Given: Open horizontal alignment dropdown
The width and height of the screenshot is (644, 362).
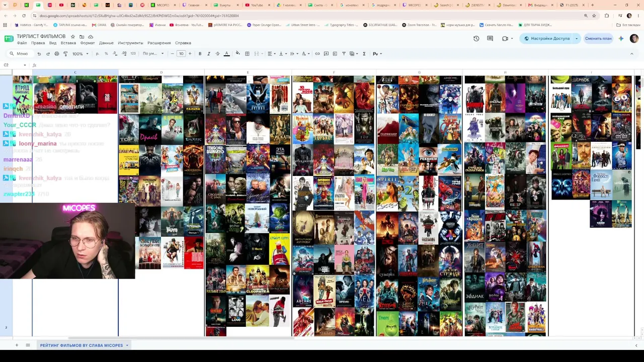Looking at the screenshot, I should click(271, 54).
